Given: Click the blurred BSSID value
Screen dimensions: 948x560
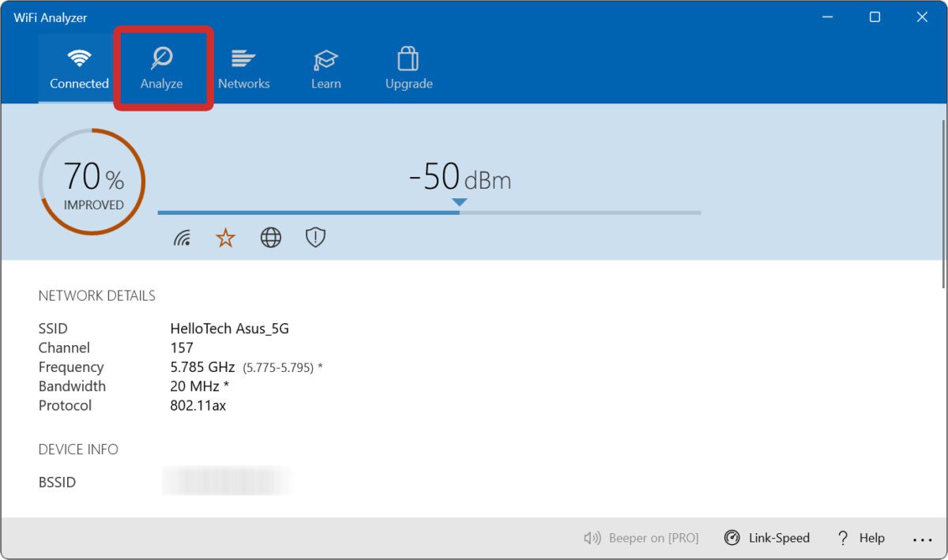Looking at the screenshot, I should tap(225, 481).
